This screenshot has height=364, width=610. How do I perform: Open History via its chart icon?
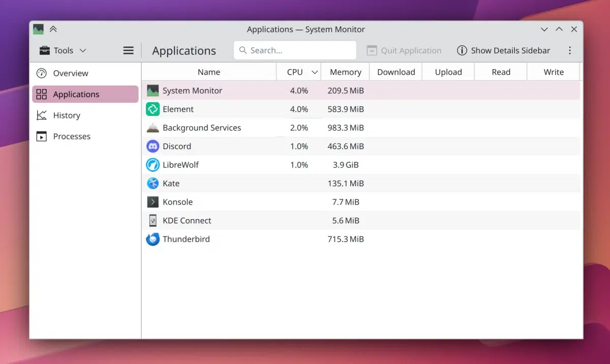click(41, 115)
